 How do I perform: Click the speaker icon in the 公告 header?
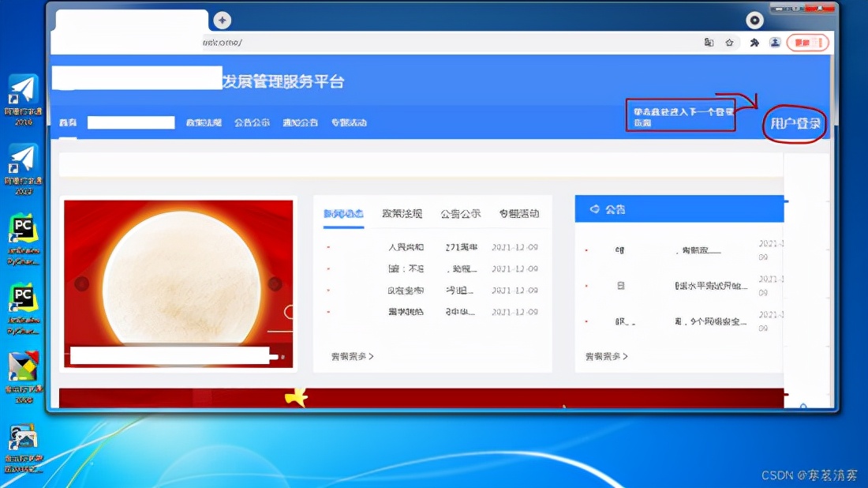pos(594,209)
